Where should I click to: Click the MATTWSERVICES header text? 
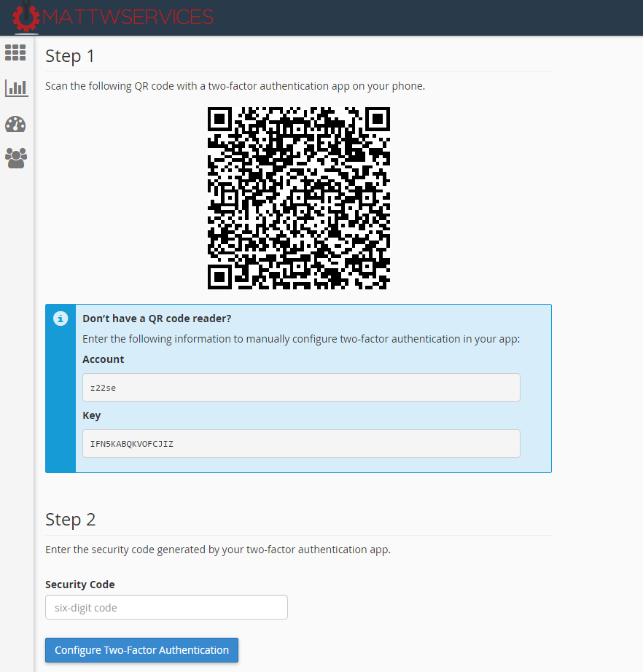[x=128, y=17]
